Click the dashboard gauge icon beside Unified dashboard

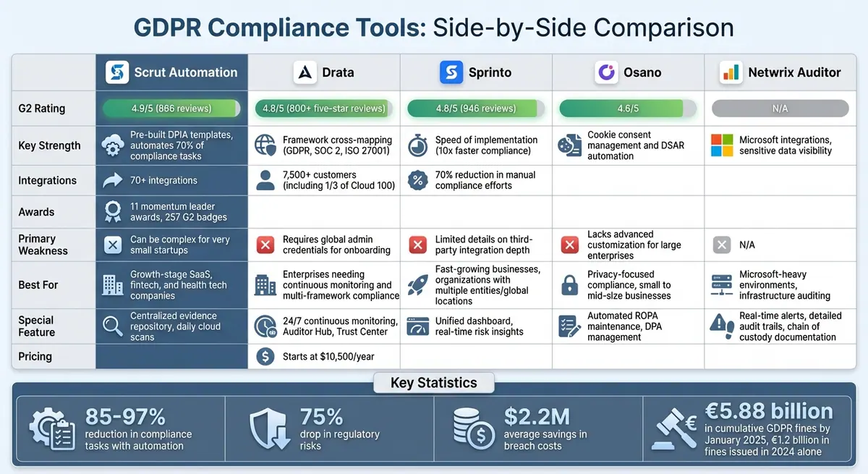pyautogui.click(x=418, y=326)
